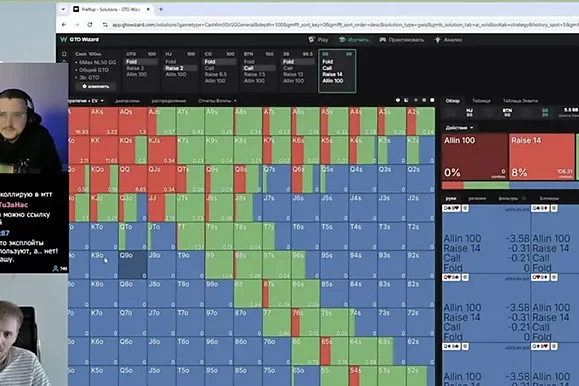Screen dimensions: 579x386
Task: Click the red segment of the strategy bar
Action: pos(452,185)
